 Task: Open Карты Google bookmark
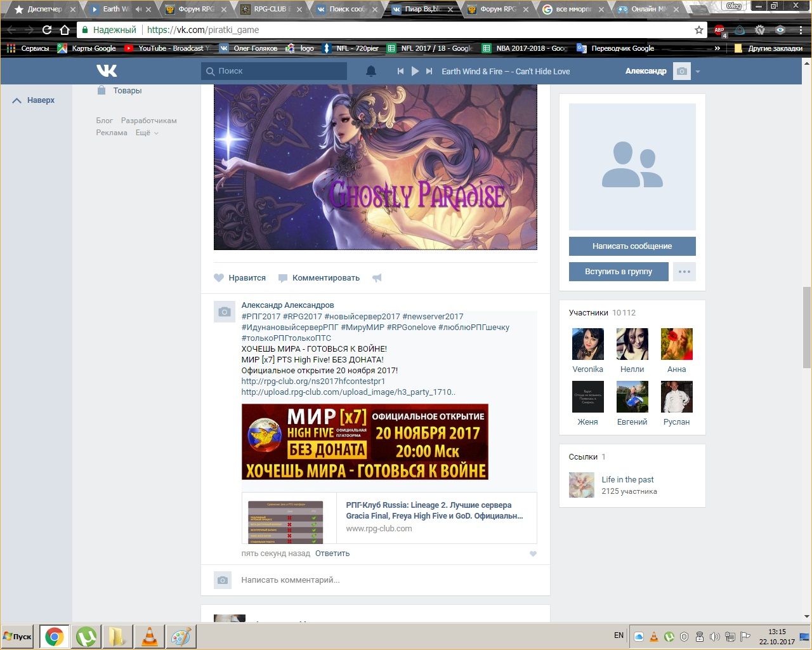pos(87,48)
